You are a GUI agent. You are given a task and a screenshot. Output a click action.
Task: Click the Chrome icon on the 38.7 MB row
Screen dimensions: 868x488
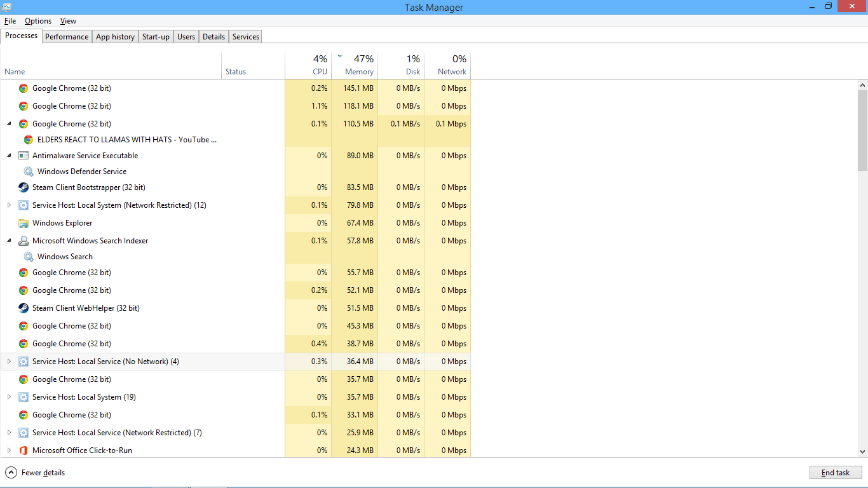click(x=24, y=344)
